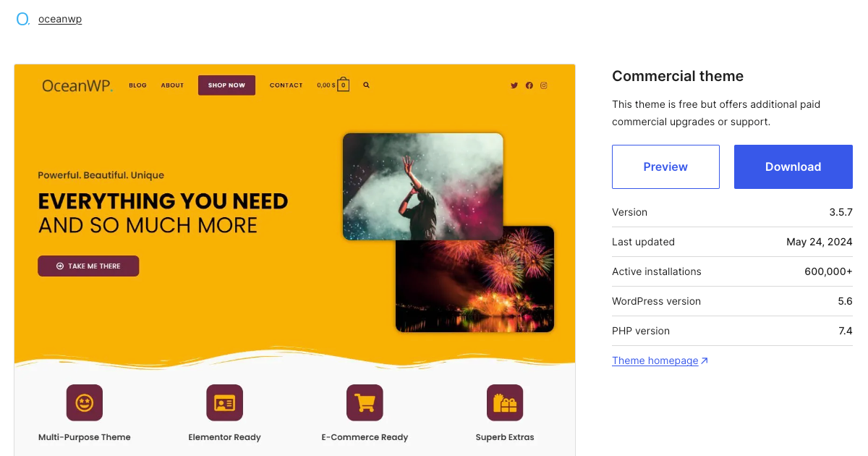
Task: Click the E-Commerce Ready cart icon
Action: 365,402
